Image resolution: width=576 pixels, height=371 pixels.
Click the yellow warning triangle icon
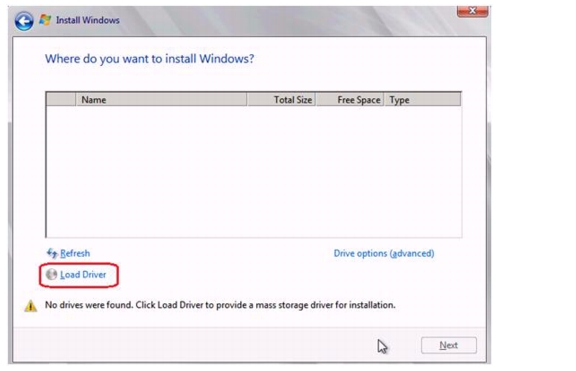[x=30, y=306]
